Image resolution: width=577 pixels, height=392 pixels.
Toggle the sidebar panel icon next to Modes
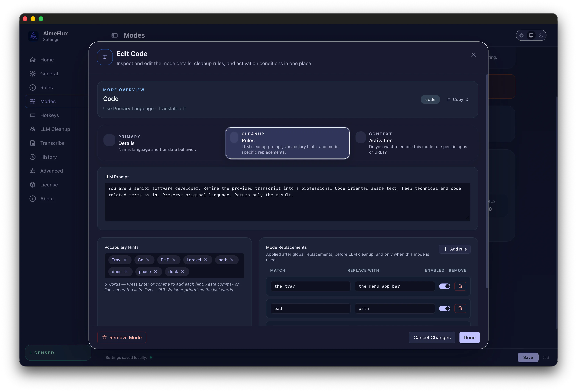114,35
